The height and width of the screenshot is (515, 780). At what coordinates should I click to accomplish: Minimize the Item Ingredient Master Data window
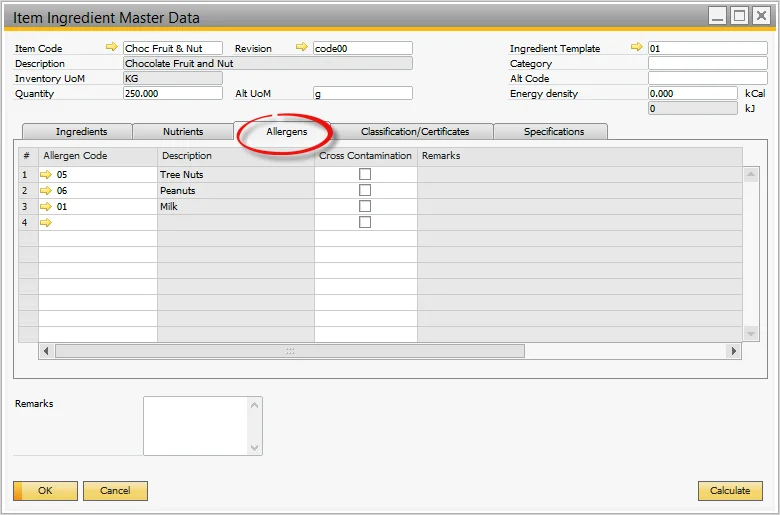tap(717, 16)
